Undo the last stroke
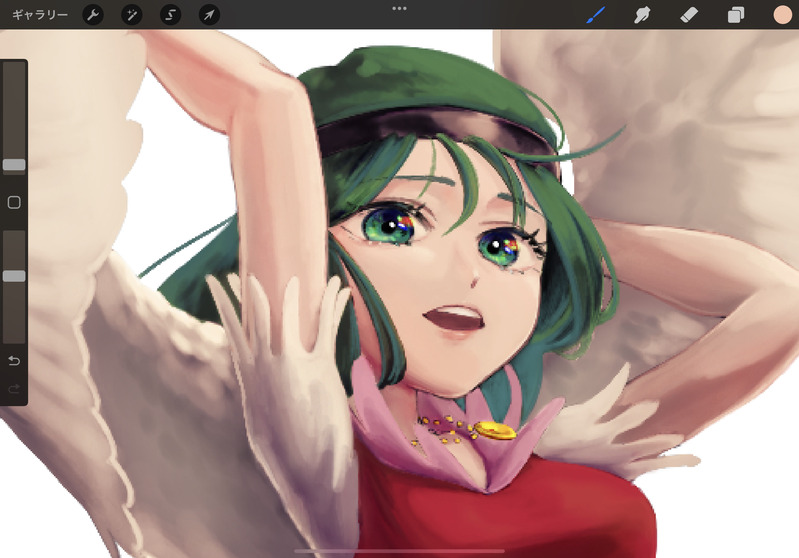 point(14,361)
